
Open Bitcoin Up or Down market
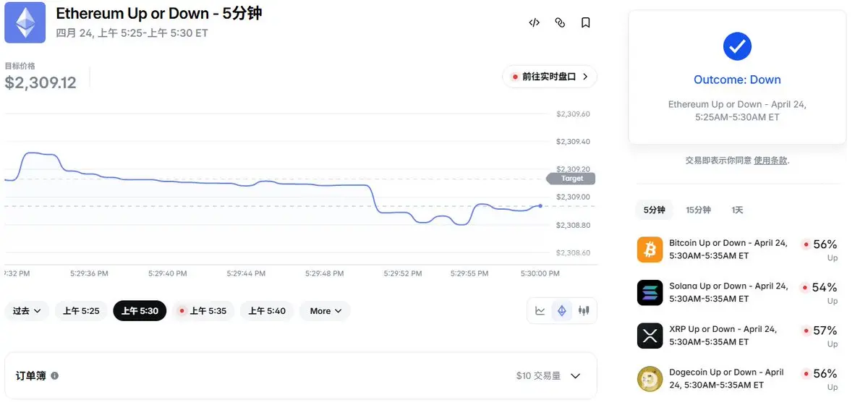(x=728, y=250)
